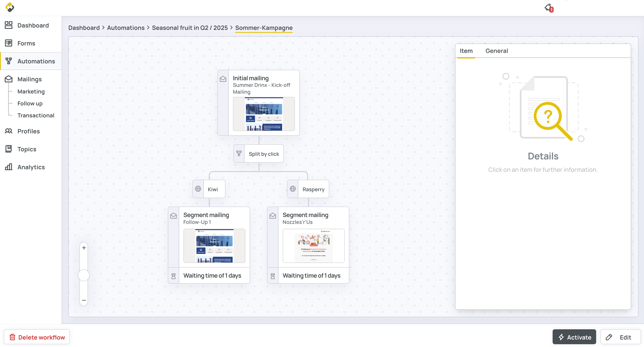Click the app logo in top-left corner
Image resolution: width=644 pixels, height=347 pixels.
click(x=10, y=7)
